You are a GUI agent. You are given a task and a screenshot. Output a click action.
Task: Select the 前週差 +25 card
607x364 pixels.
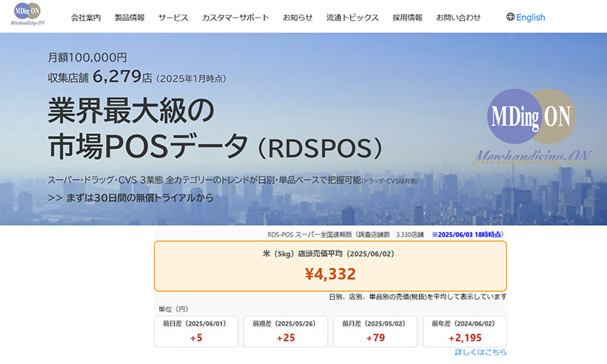[286, 331]
